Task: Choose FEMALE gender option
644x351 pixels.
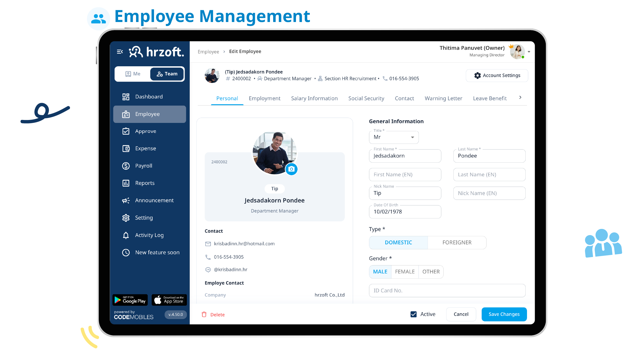Action: (x=405, y=272)
